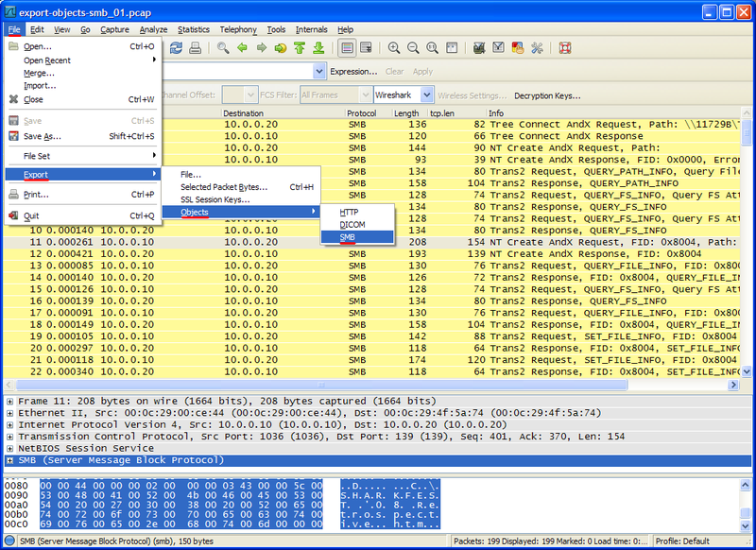Open the filter history dropdown arrow
This screenshot has height=550, width=756.
click(318, 71)
